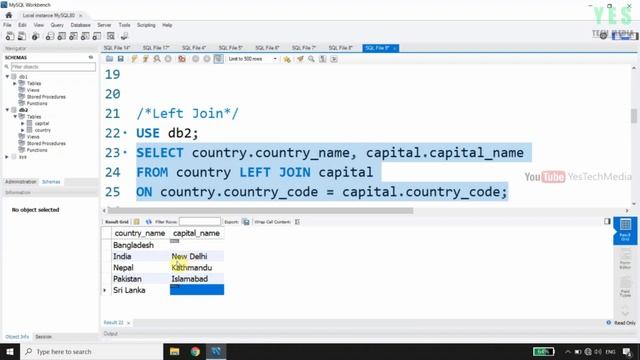Open the File menu
This screenshot has width=640, height=360.
pyautogui.click(x=7, y=25)
